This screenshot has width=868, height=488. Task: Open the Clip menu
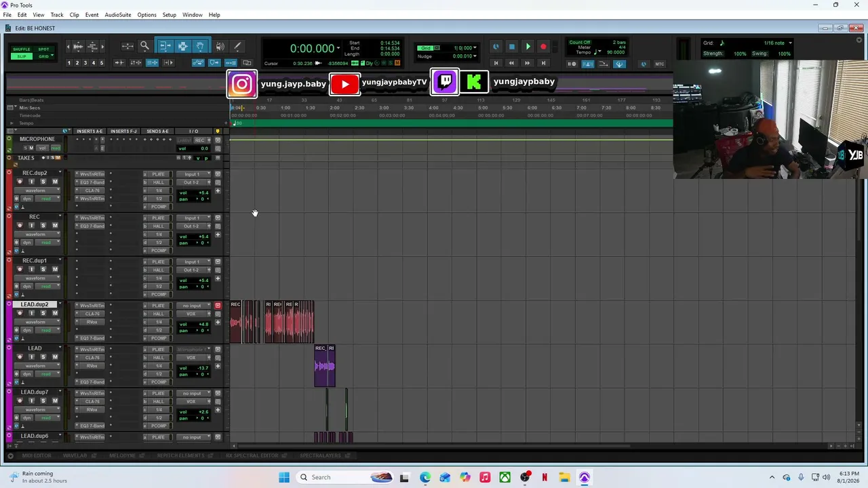click(x=74, y=15)
